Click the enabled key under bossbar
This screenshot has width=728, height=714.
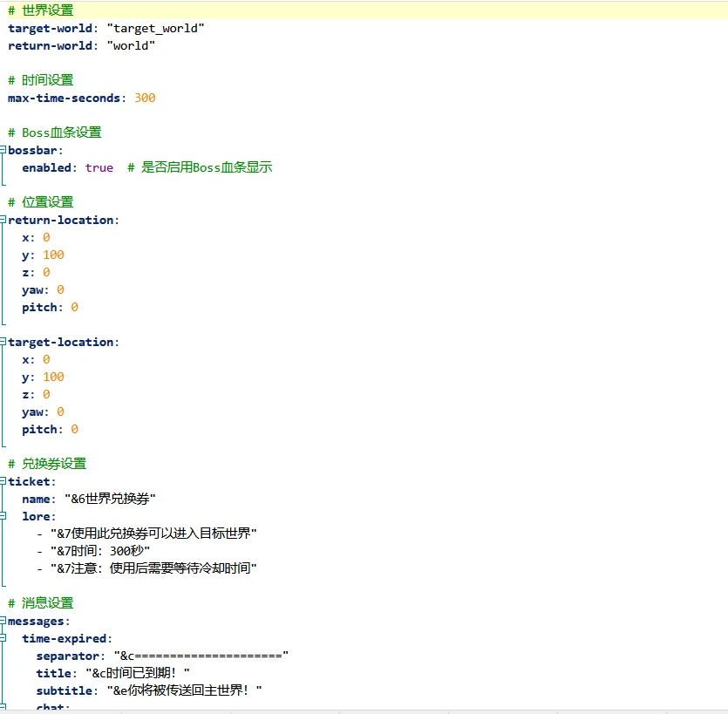[46, 167]
